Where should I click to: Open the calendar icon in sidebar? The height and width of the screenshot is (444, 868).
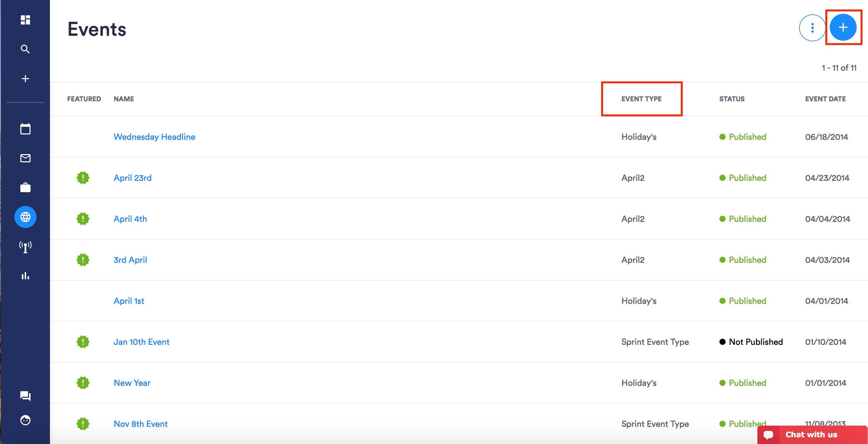[x=25, y=129]
